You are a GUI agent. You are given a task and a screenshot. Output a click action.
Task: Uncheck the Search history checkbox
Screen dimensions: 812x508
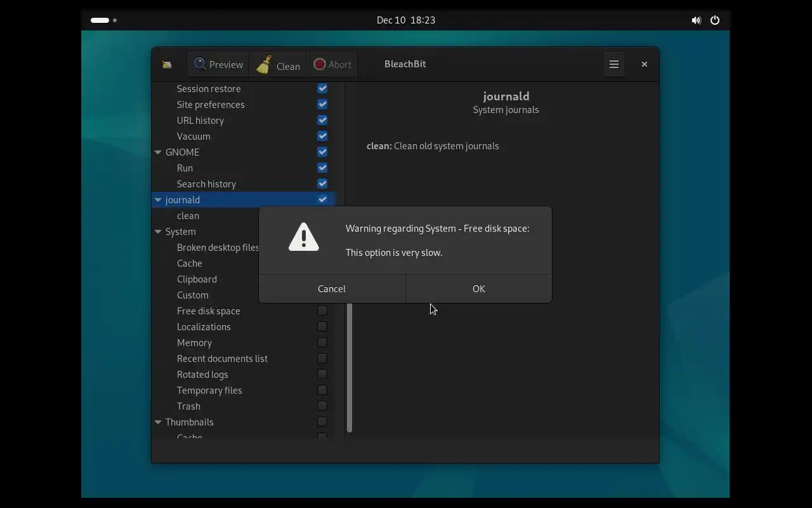tap(322, 184)
